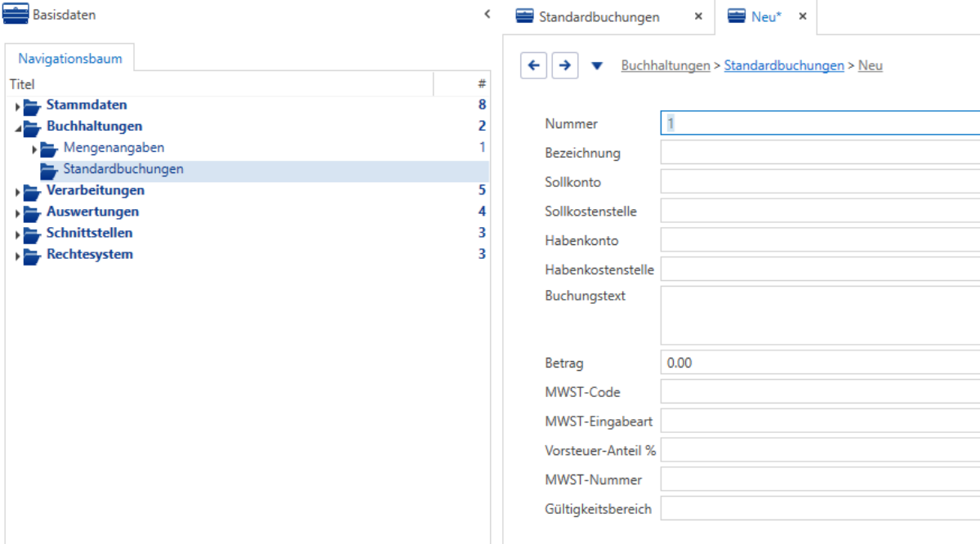Expand the Stammdaten tree node
Viewport: 980px width, 544px height.
[x=17, y=106]
